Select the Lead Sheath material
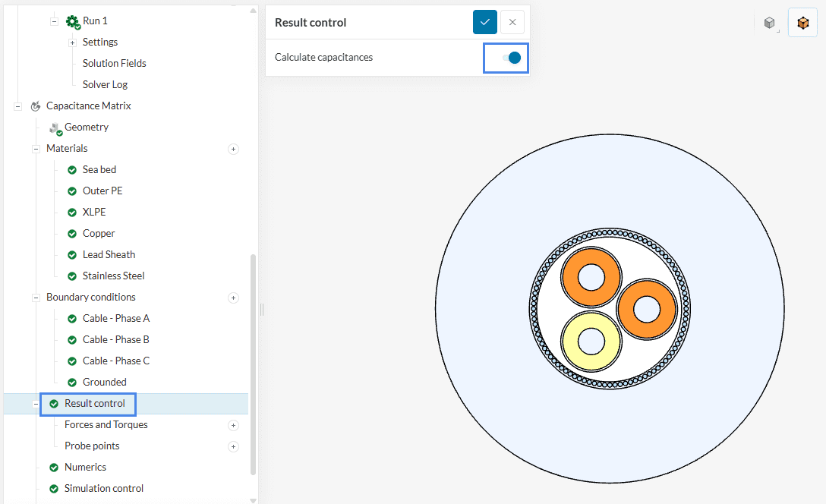This screenshot has width=826, height=504. click(x=109, y=254)
